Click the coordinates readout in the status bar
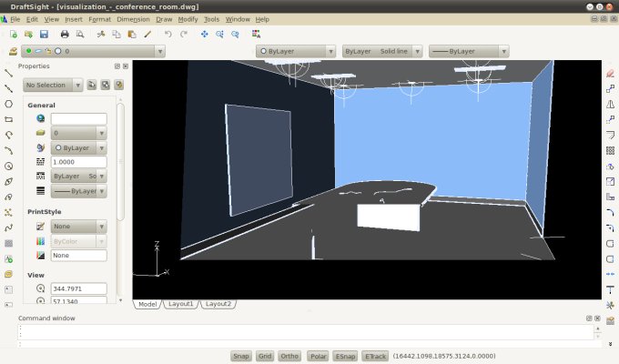This screenshot has width=619, height=364. tap(444, 356)
